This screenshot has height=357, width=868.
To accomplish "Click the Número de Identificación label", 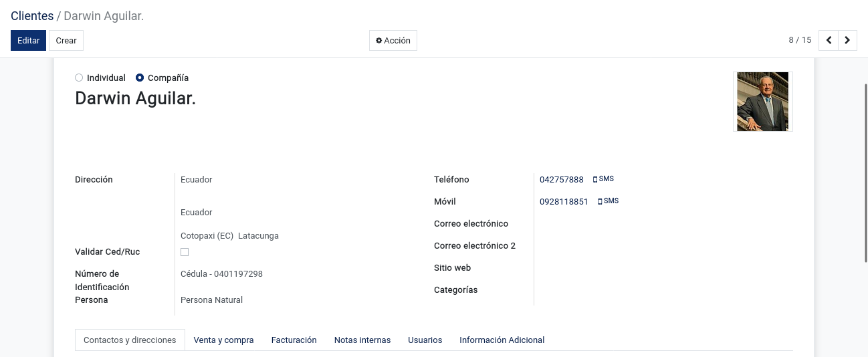I will click(x=102, y=280).
